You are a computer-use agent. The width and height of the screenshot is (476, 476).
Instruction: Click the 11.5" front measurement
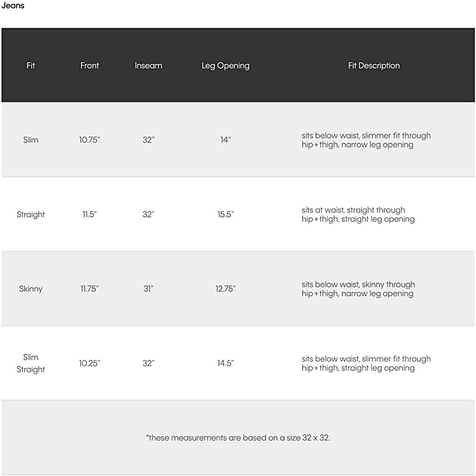[x=89, y=215]
